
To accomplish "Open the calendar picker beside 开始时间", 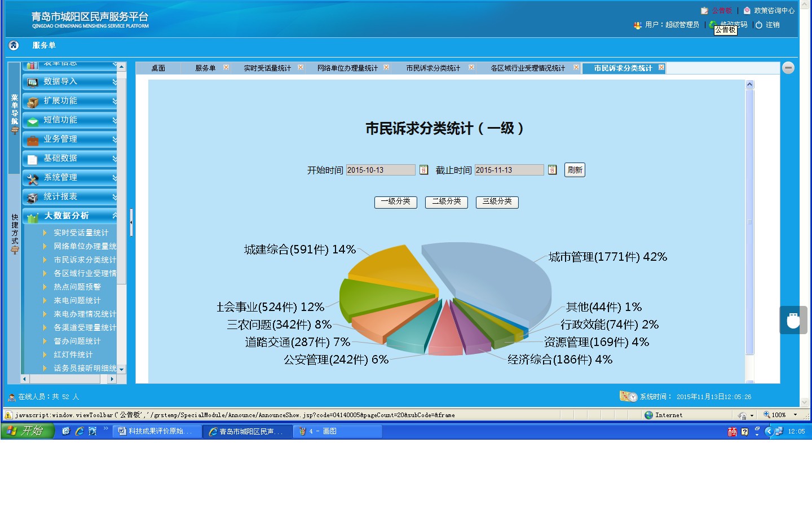I will click(423, 170).
